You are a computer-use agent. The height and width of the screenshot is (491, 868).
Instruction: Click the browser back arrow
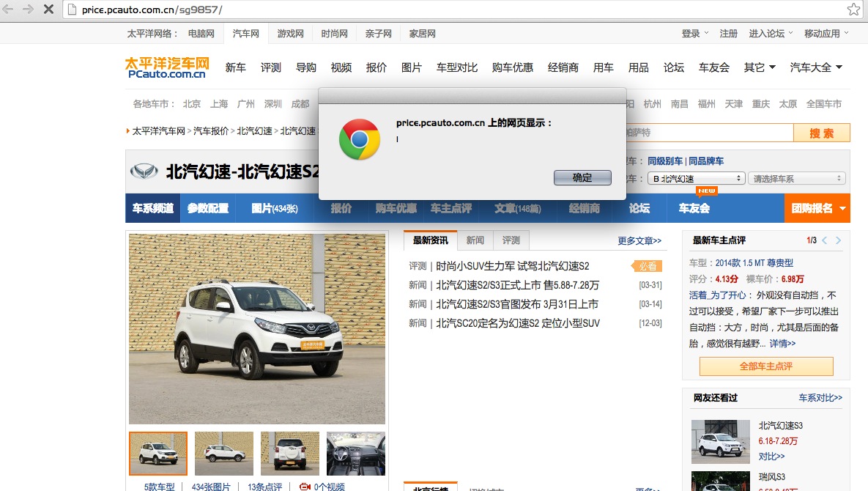click(x=8, y=9)
